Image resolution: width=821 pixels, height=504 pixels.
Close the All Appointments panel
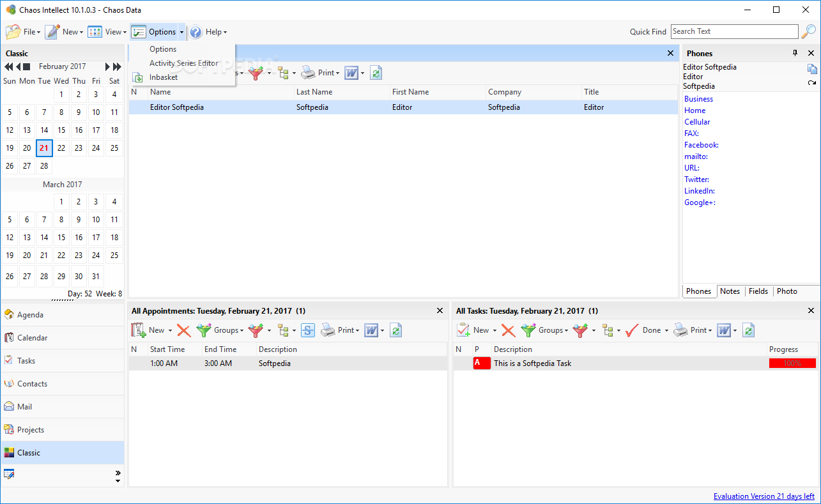pyautogui.click(x=440, y=310)
